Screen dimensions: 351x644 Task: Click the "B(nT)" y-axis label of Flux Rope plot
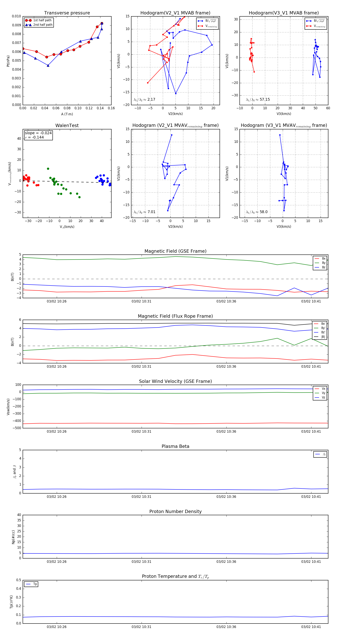12,342
